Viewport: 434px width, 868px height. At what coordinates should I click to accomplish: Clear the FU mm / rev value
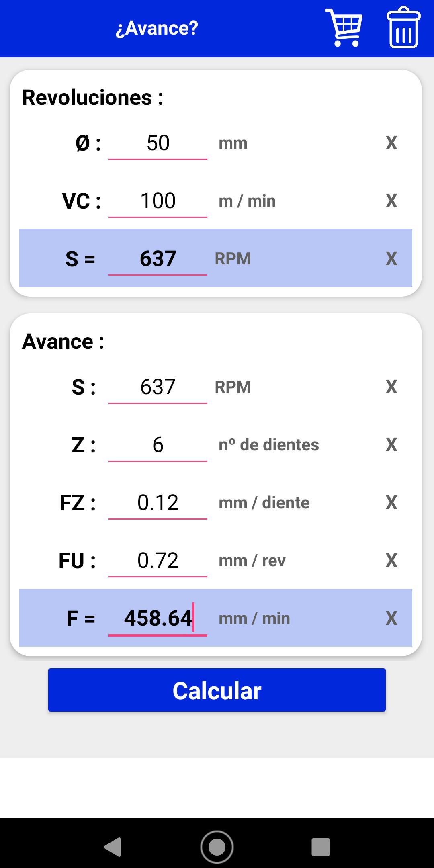coord(391,561)
